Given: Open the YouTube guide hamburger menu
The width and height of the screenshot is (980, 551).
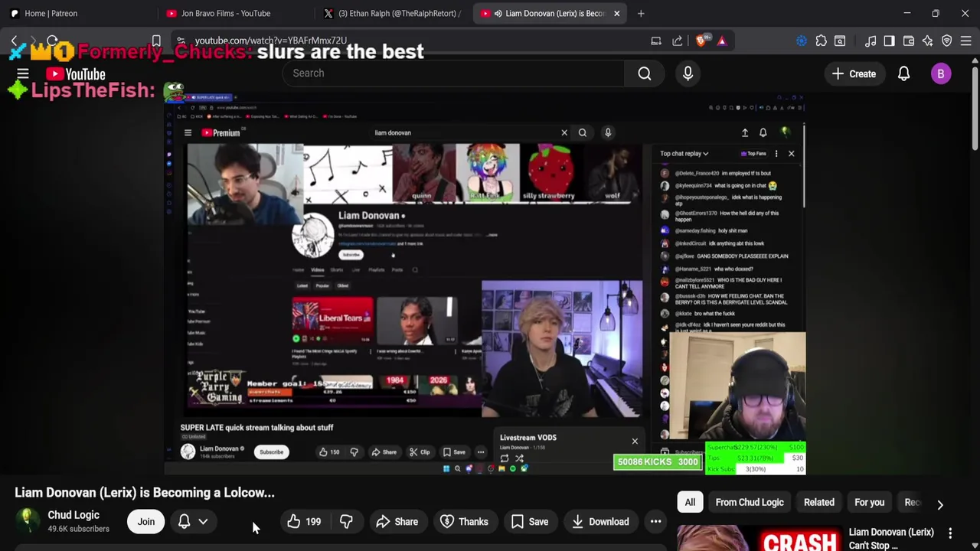Looking at the screenshot, I should (x=23, y=74).
